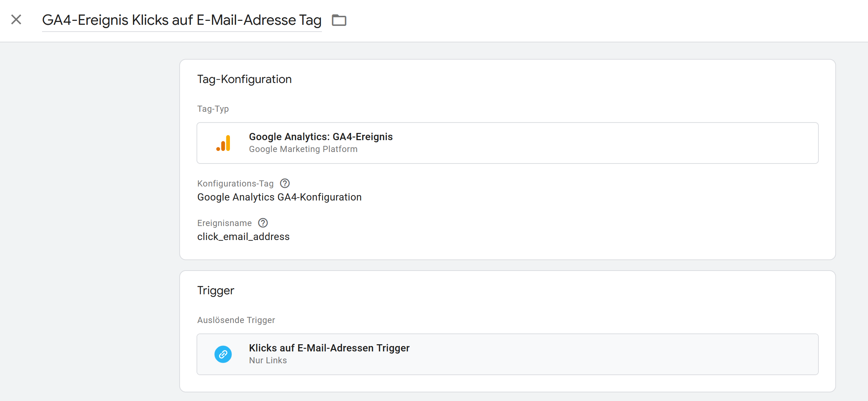Click the Ereignisname label text
The width and height of the screenshot is (868, 401).
coord(225,223)
